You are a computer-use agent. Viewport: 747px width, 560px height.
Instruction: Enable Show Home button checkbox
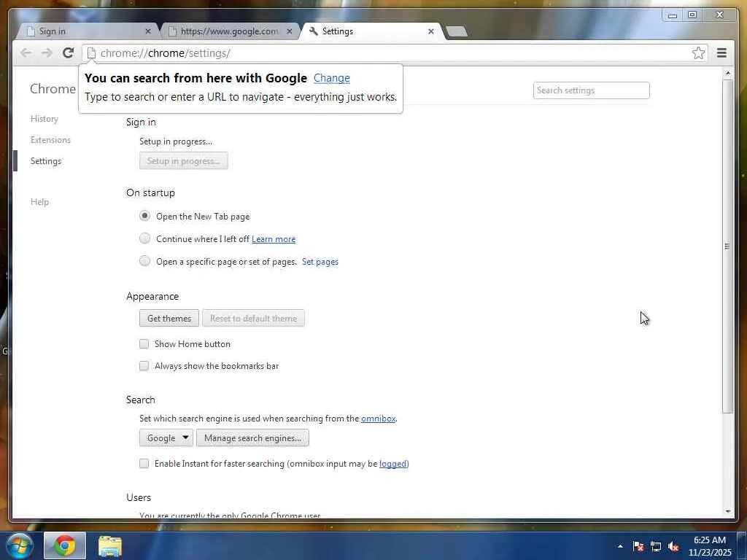pyautogui.click(x=144, y=344)
